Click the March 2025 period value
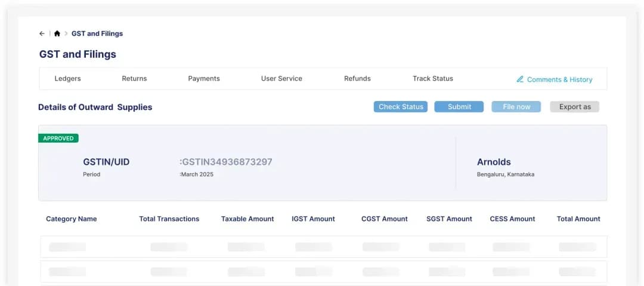 pyautogui.click(x=197, y=174)
